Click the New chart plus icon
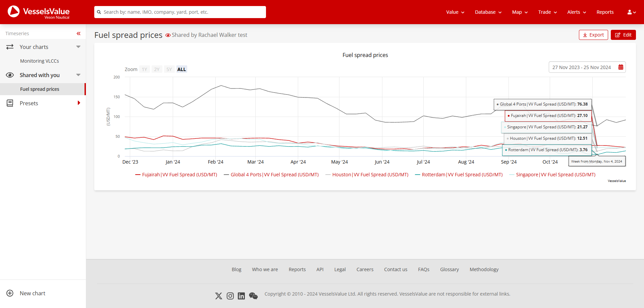Viewport: 644px width, 308px height. tap(10, 293)
